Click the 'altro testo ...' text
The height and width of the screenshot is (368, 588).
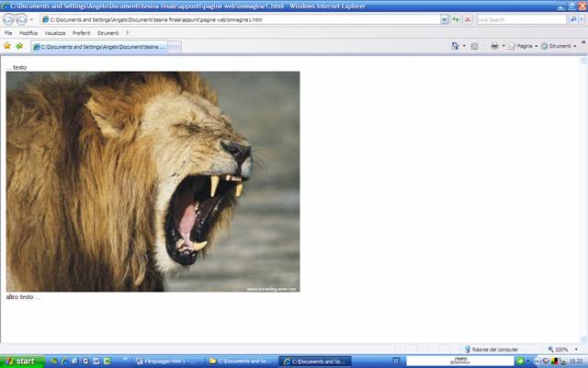23,296
